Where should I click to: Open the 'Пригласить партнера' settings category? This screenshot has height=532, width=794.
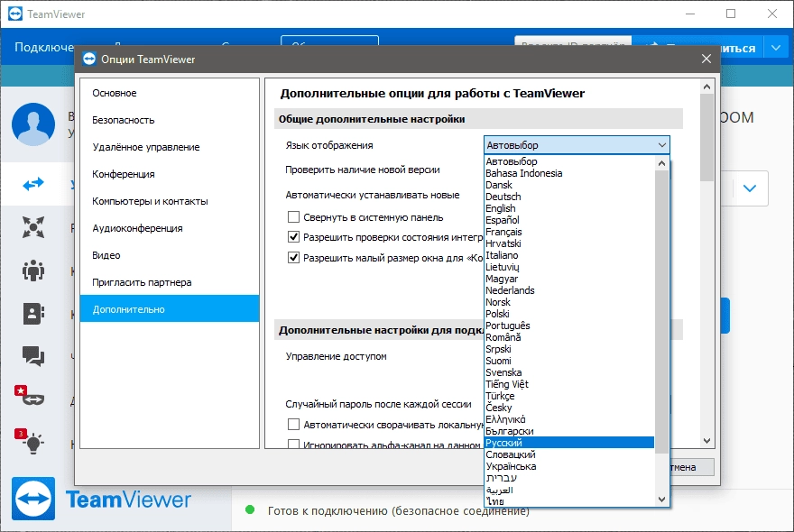click(170, 282)
